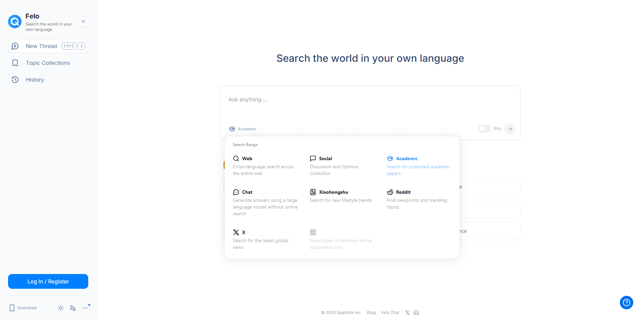644x320 pixels.
Task: Click the Reddit alien icon
Action: tap(390, 192)
